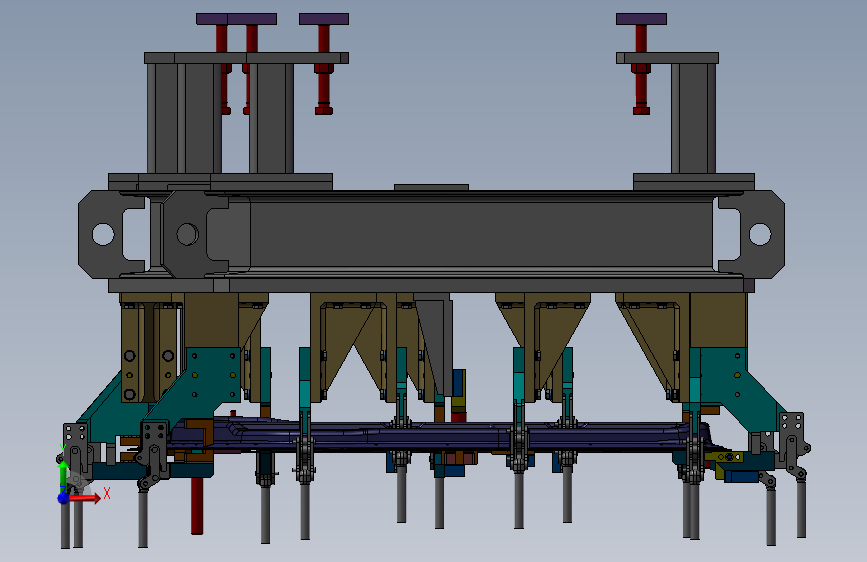Click the red X axis arrow of the triad
867x562 pixels.
point(86,498)
